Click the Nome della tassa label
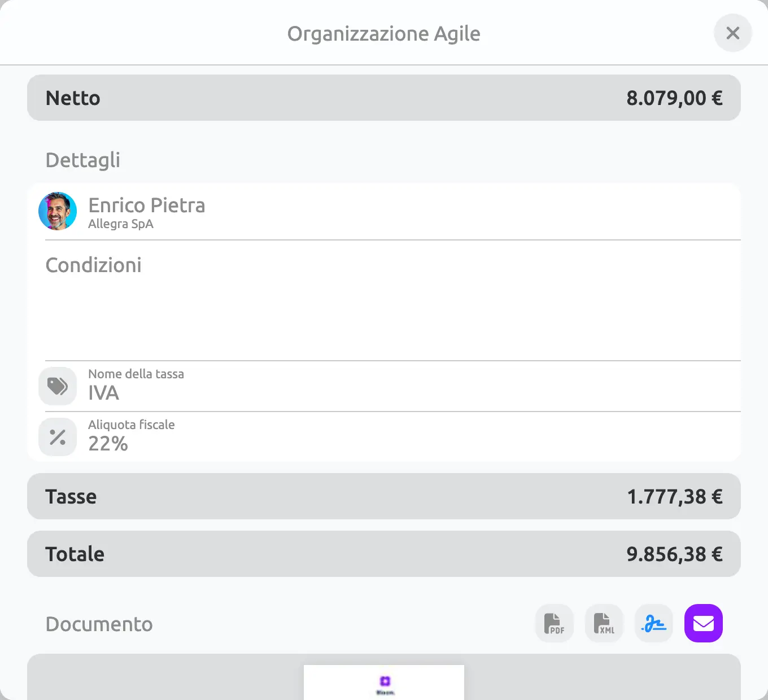The image size is (768, 700). coord(136,374)
